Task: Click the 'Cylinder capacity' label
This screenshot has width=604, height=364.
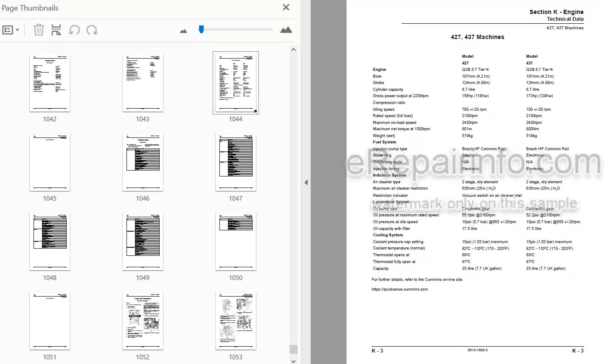Action: (388, 90)
